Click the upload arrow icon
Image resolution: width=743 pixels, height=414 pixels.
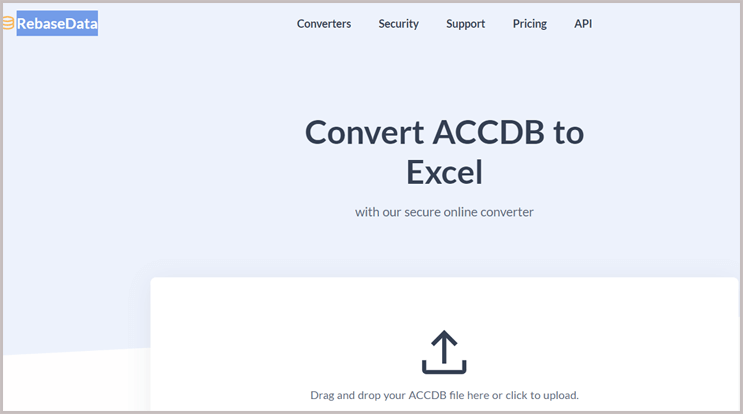[x=444, y=352]
